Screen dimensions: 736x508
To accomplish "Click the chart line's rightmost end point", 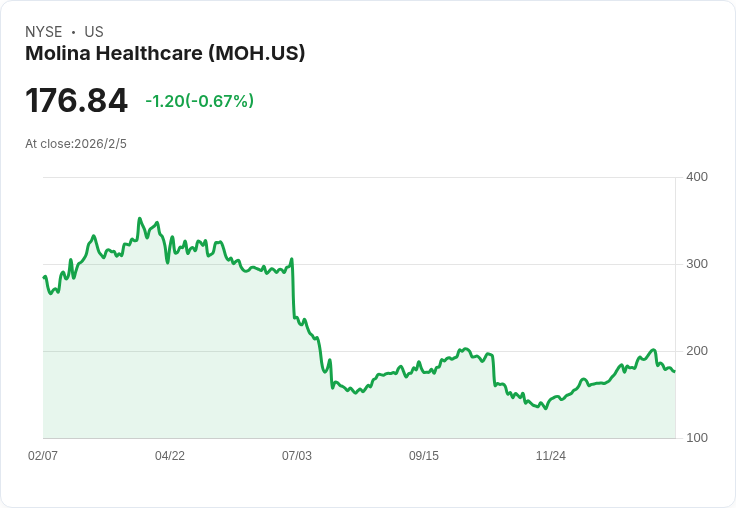I will click(x=674, y=371).
